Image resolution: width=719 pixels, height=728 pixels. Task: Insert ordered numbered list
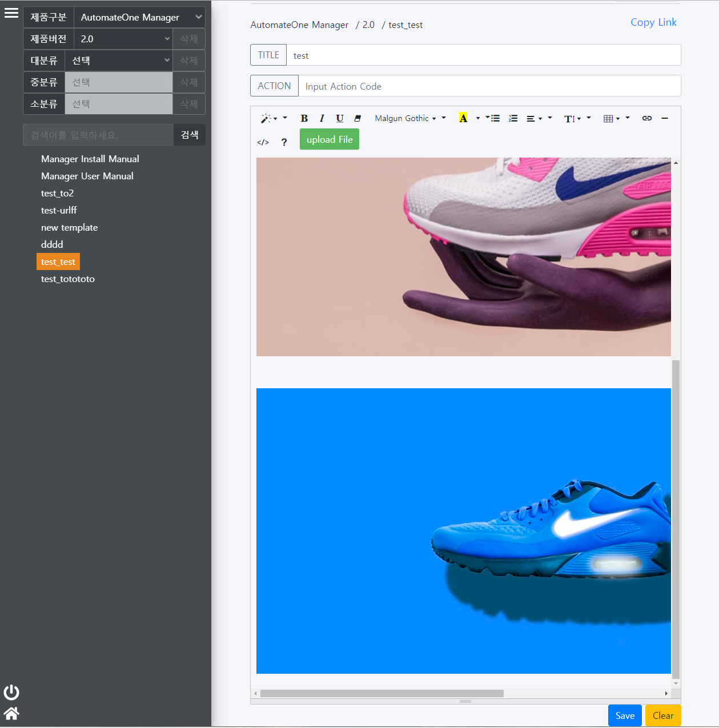513,118
